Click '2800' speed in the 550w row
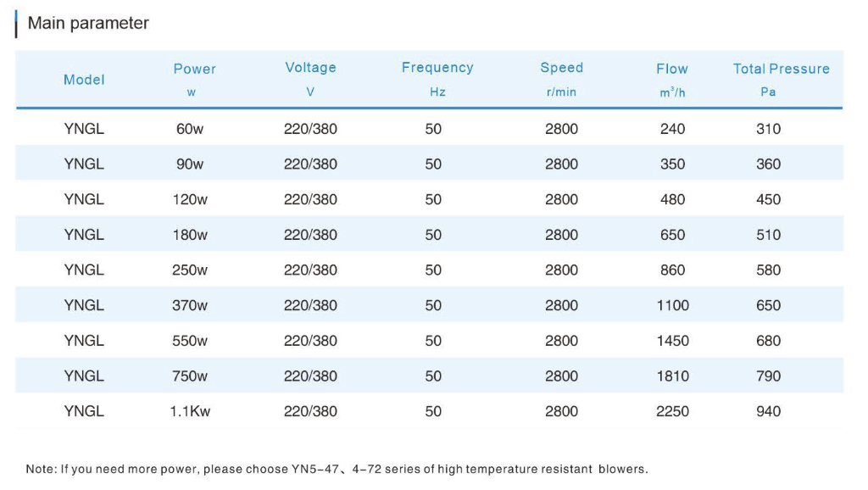The image size is (868, 490). [561, 341]
